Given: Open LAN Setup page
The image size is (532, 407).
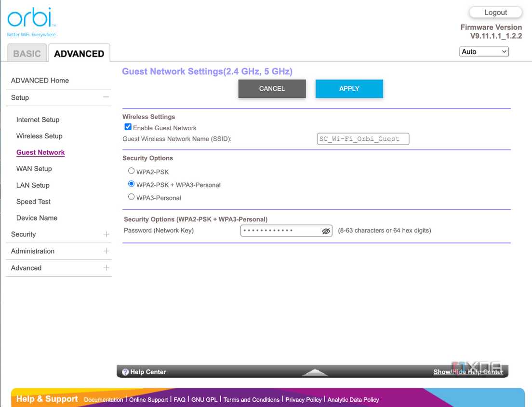Looking at the screenshot, I should [33, 185].
